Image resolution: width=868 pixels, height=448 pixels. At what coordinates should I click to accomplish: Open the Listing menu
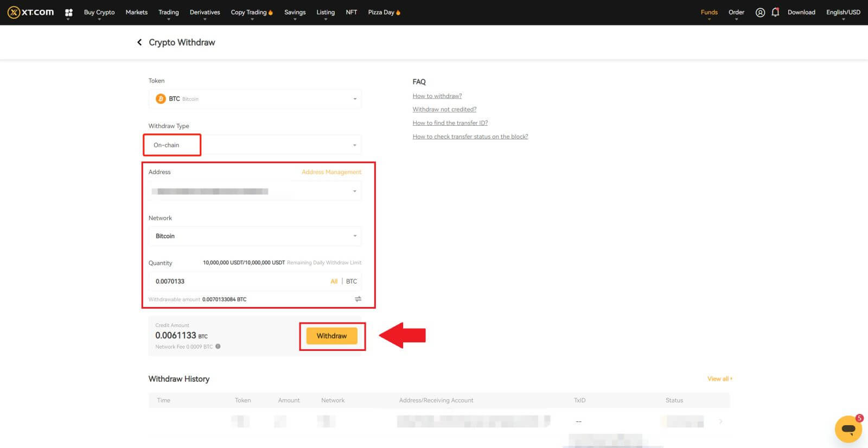(x=325, y=12)
